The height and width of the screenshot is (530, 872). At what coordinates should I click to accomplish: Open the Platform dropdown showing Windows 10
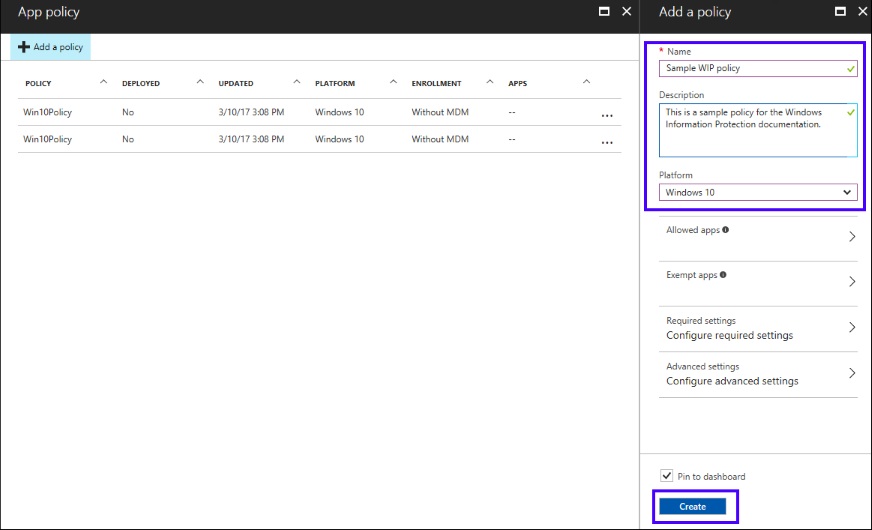pyautogui.click(x=758, y=192)
